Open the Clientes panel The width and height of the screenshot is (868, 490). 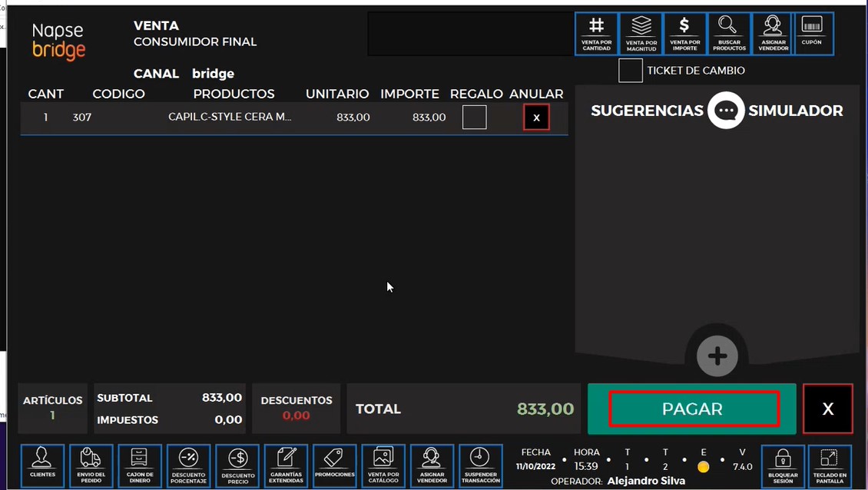[42, 466]
